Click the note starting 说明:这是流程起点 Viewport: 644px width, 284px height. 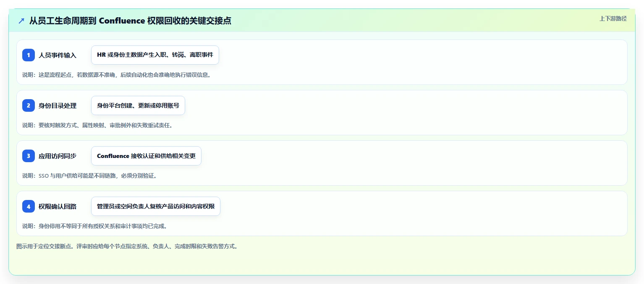coord(117,75)
